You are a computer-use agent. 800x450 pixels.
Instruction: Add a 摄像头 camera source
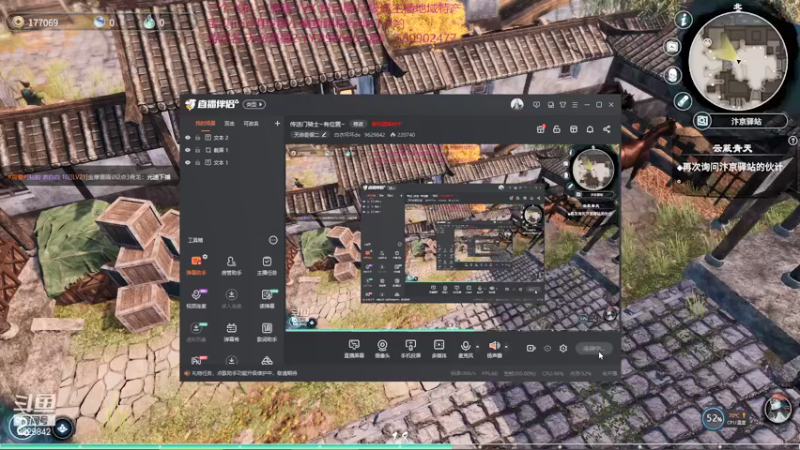pyautogui.click(x=382, y=348)
